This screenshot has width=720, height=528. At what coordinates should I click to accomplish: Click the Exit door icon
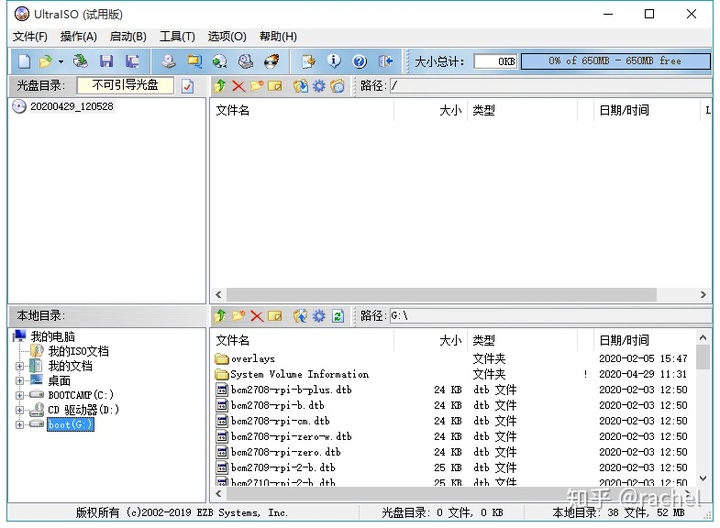[x=386, y=61]
